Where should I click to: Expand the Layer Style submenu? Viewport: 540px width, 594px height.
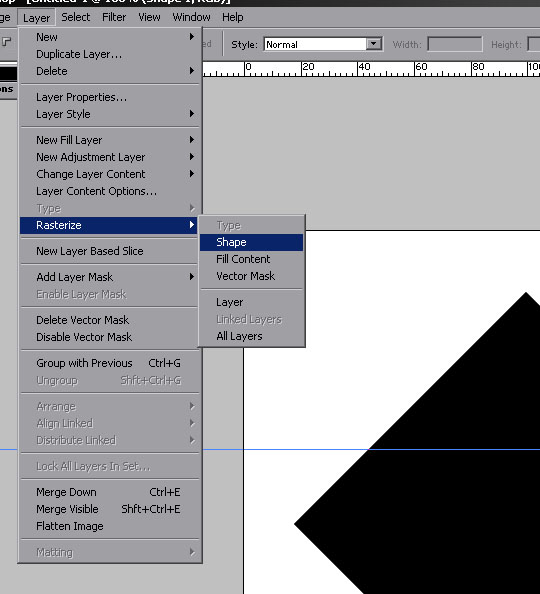point(110,114)
